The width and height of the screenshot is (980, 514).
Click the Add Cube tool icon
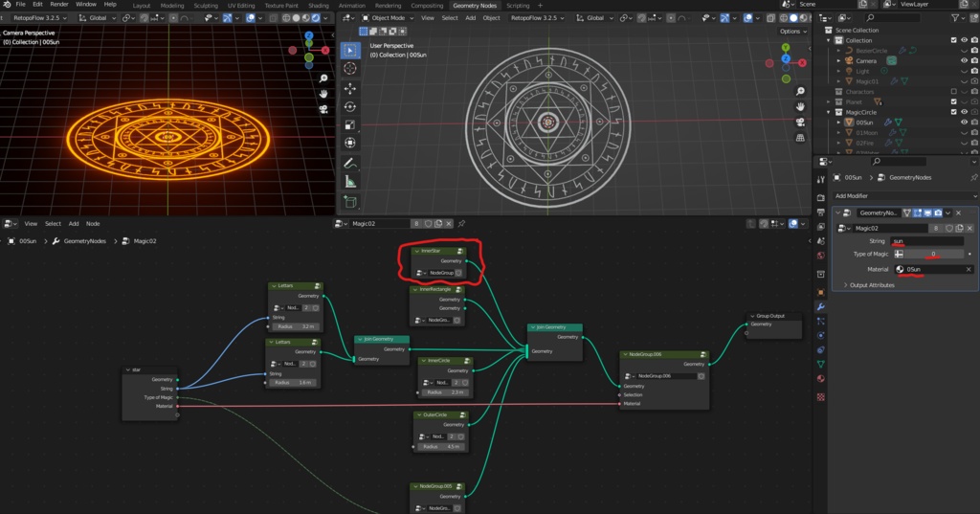pyautogui.click(x=349, y=202)
